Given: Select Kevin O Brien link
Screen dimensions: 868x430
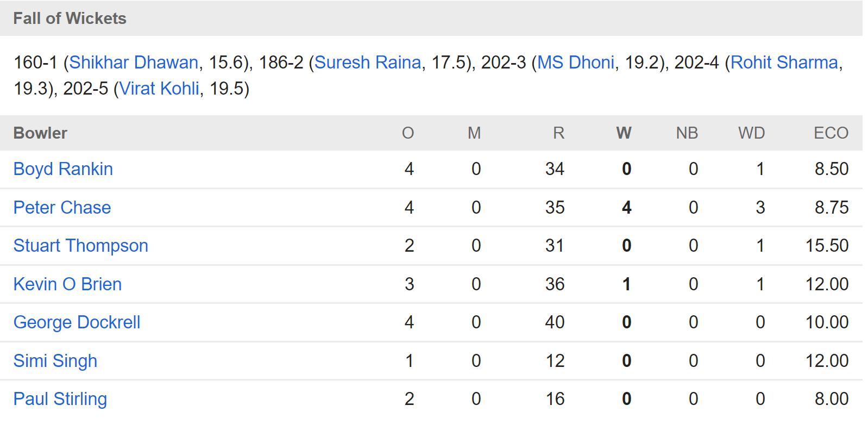Looking at the screenshot, I should (67, 284).
